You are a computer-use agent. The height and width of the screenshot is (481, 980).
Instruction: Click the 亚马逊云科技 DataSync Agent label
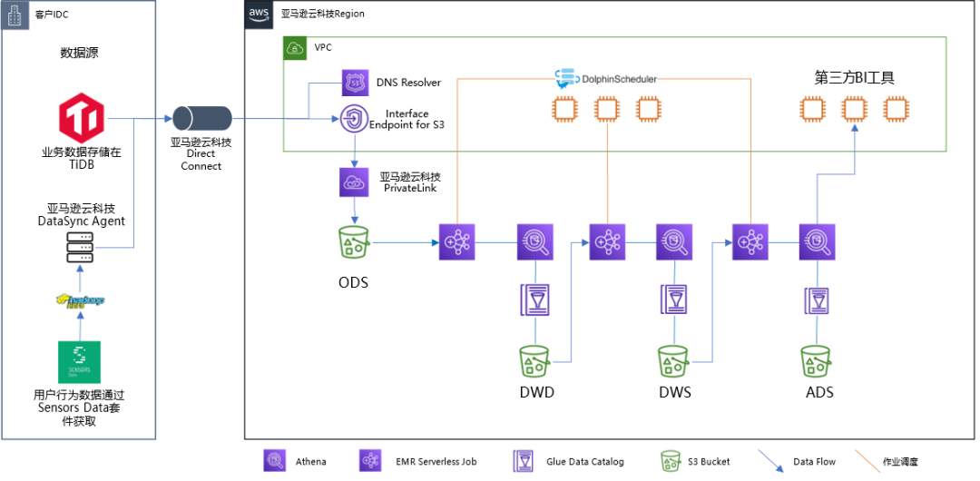tap(82, 214)
